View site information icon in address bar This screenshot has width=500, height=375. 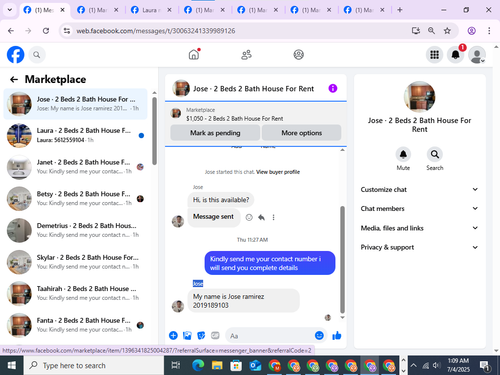point(67,31)
